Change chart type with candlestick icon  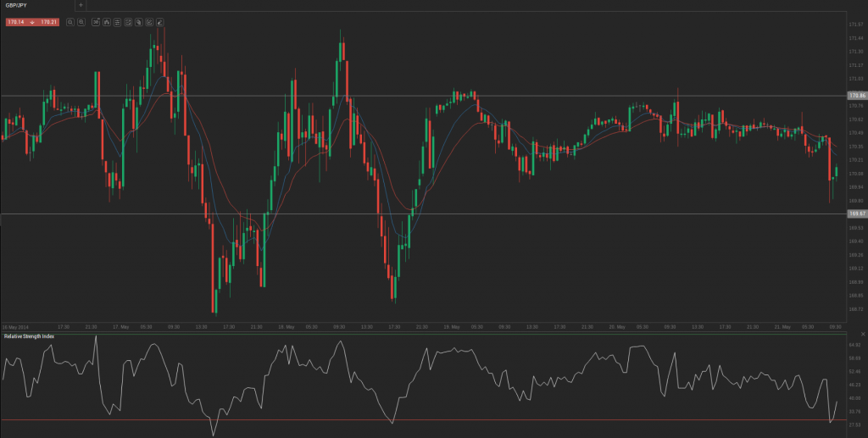106,22
